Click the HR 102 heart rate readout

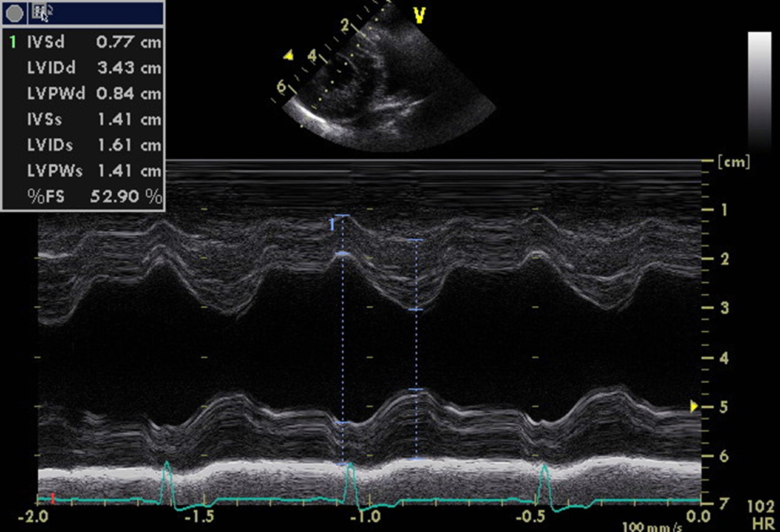click(x=761, y=513)
